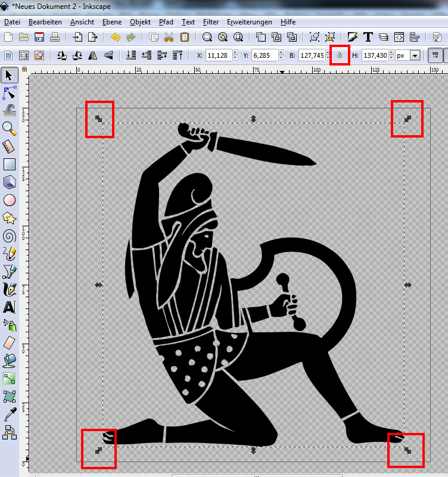448x477 pixels.
Task: Click the X coordinate field 11,128
Action: (219, 55)
